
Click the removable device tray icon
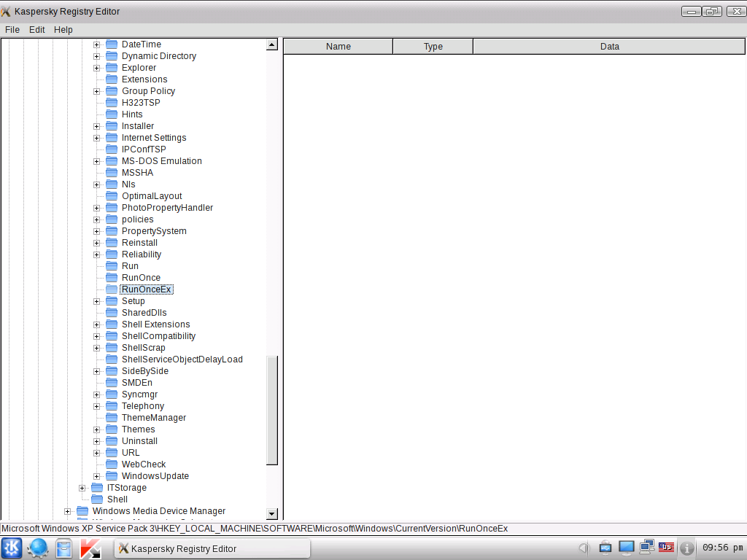[605, 548]
